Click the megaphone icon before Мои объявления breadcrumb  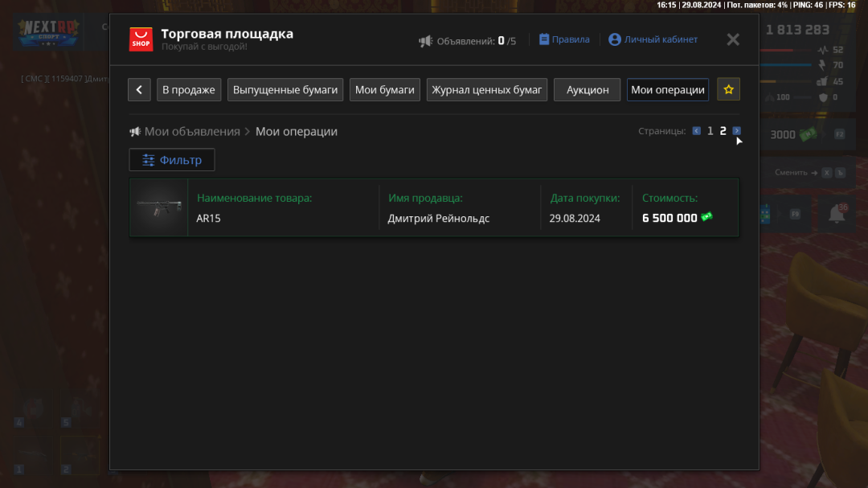point(134,132)
